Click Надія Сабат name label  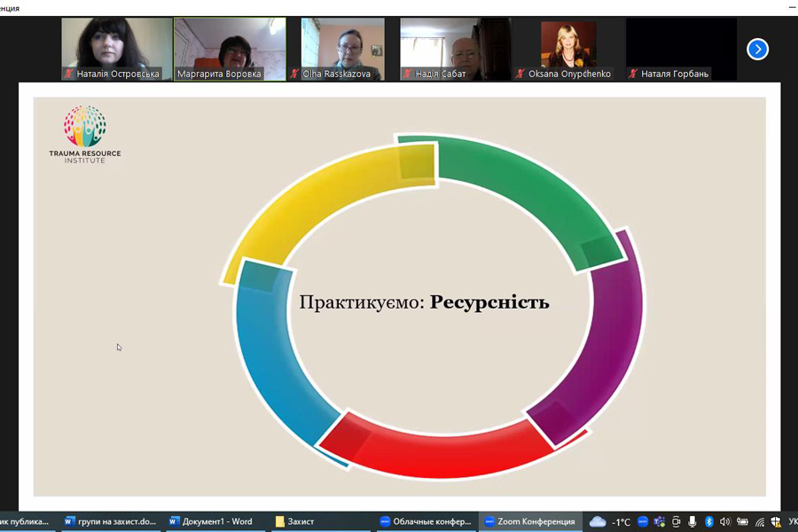440,74
